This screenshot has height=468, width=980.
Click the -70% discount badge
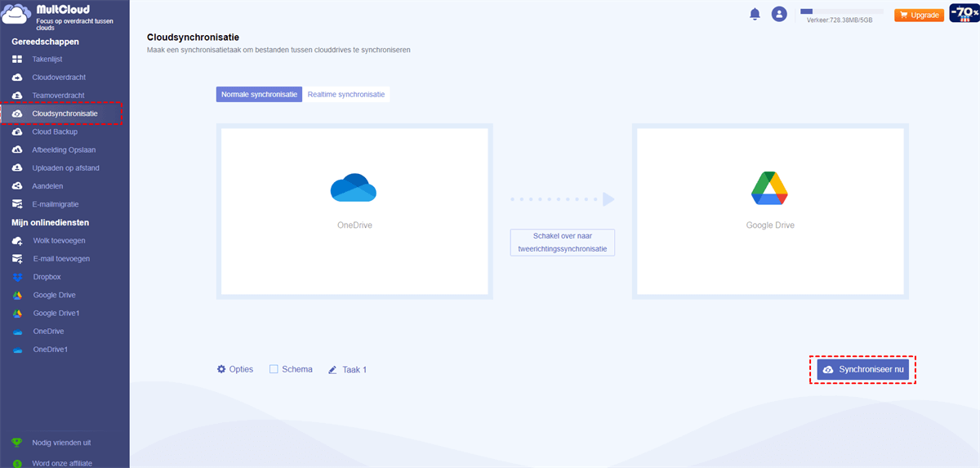pyautogui.click(x=964, y=13)
